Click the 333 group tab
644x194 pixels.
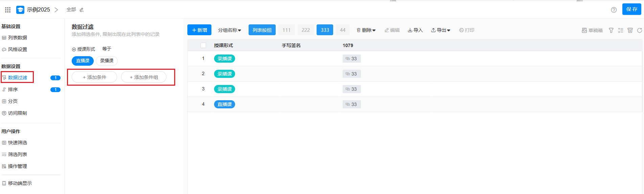(325, 30)
